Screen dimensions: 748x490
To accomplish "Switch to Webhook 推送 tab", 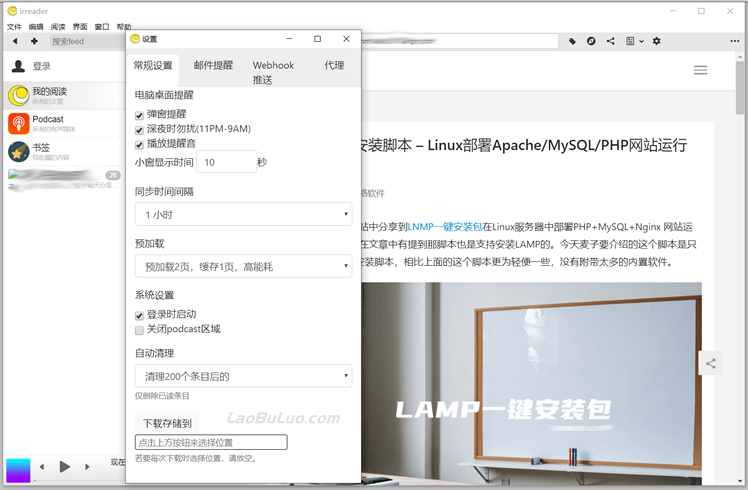I will [273, 72].
